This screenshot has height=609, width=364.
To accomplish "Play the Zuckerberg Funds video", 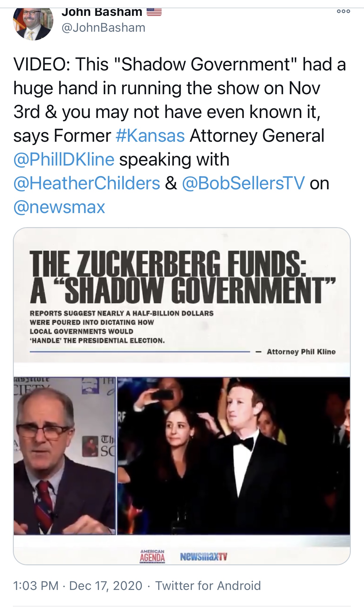I will point(182,396).
